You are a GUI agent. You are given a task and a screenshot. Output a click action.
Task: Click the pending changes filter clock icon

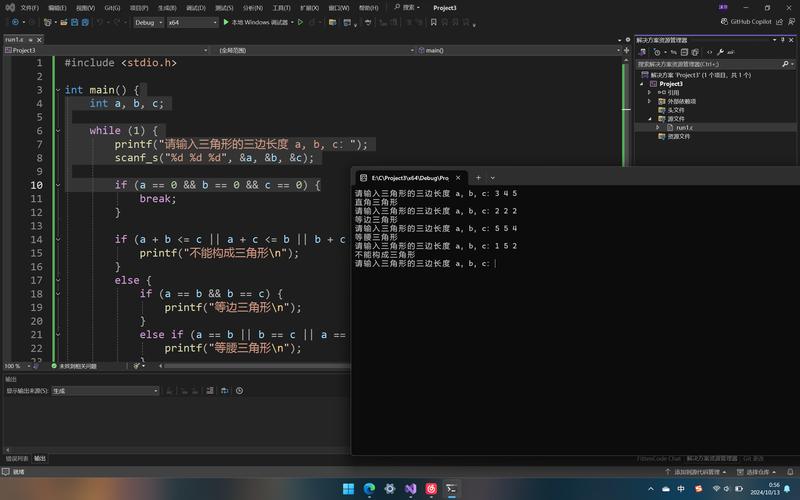pyautogui.click(x=657, y=52)
